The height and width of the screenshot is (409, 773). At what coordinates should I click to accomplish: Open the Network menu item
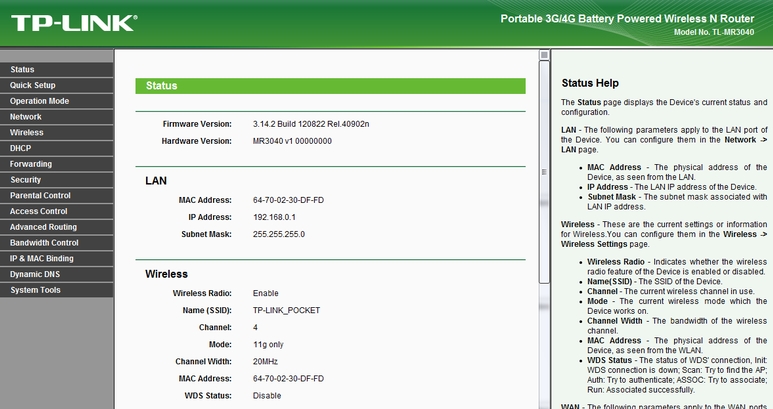(56, 117)
